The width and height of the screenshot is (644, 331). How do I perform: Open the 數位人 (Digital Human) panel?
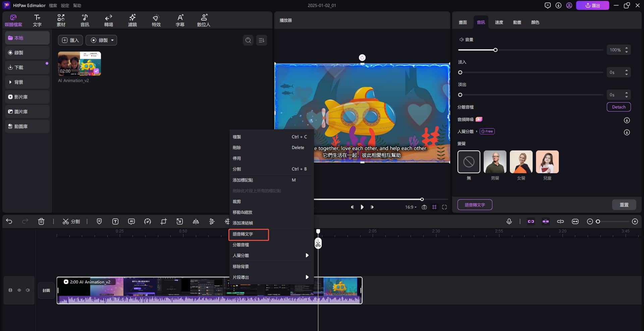click(204, 20)
